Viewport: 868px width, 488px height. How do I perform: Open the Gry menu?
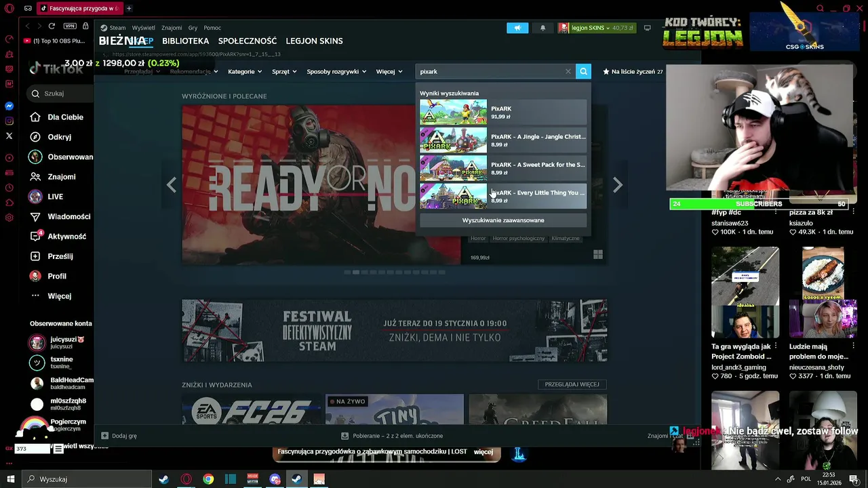(x=193, y=28)
